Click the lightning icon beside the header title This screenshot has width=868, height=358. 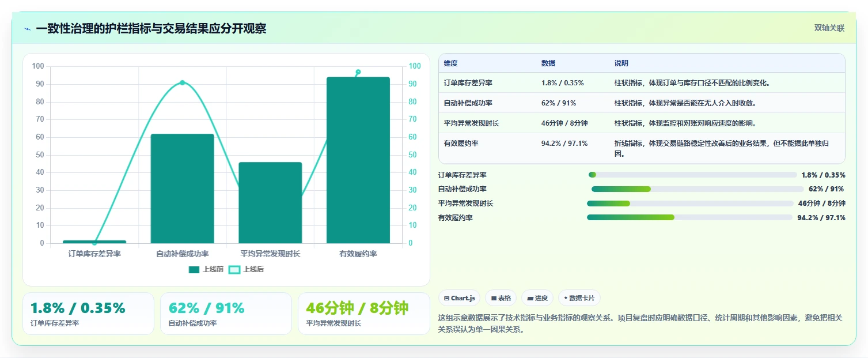tap(27, 29)
